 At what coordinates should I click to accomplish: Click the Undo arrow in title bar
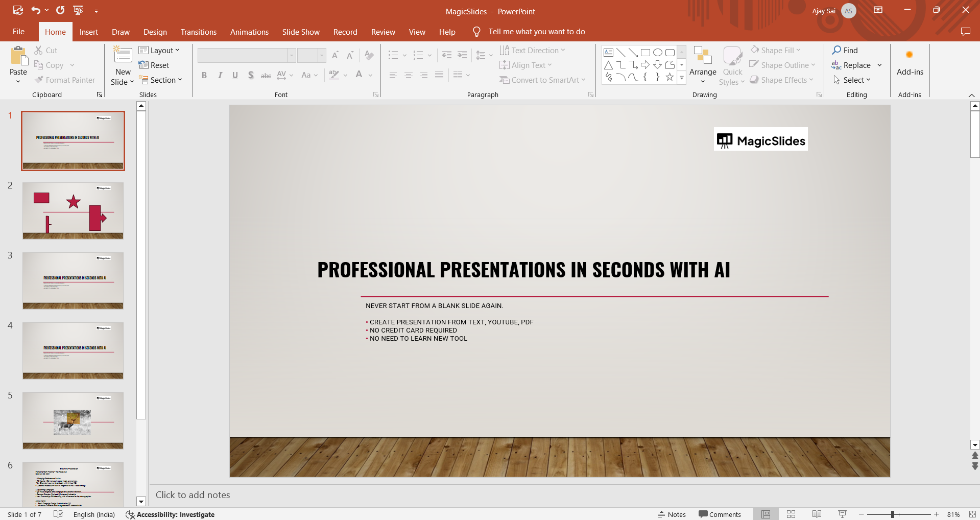[35, 10]
